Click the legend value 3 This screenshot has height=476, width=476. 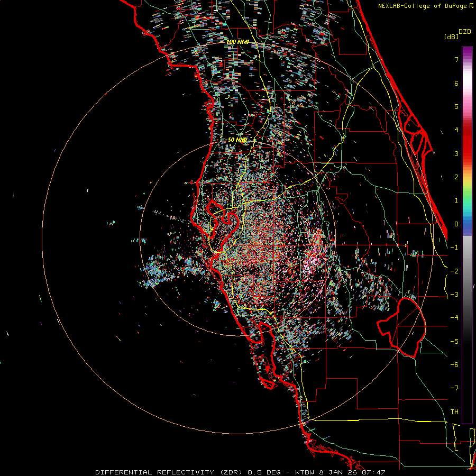456,153
